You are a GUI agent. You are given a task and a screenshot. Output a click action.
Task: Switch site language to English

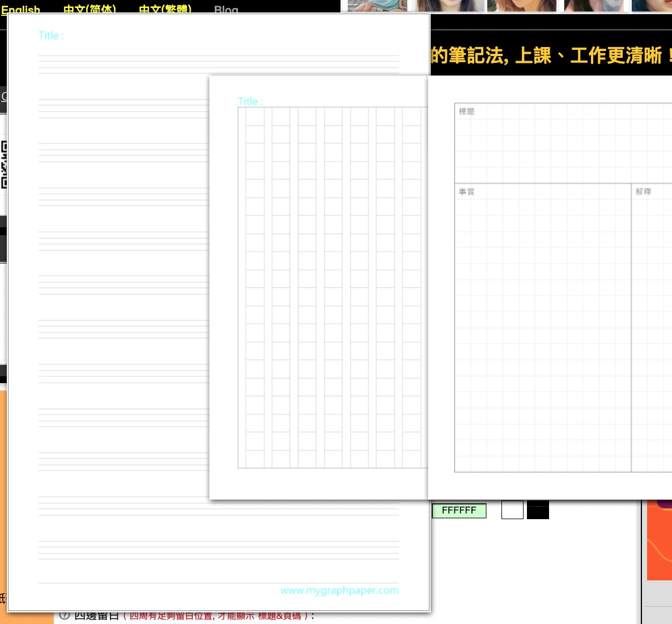click(20, 9)
